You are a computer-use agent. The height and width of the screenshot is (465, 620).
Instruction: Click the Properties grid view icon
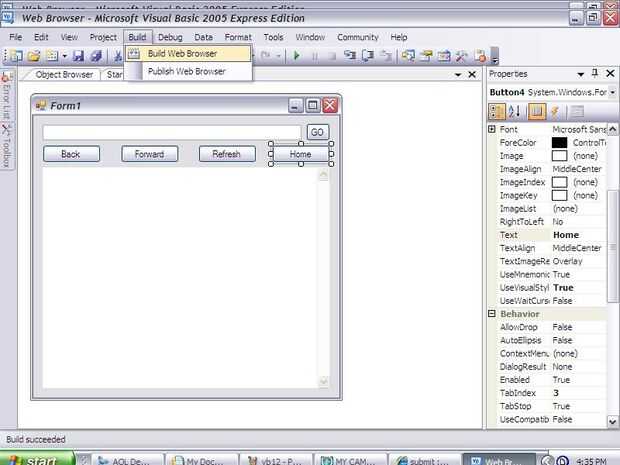537,112
